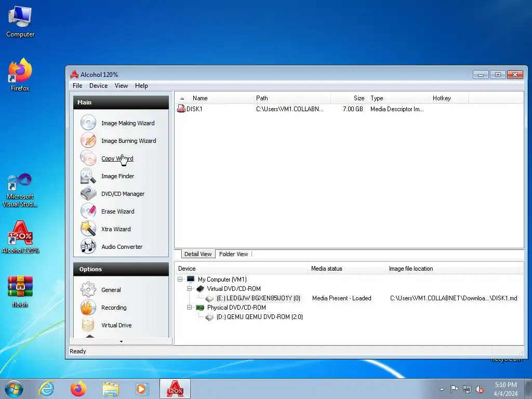Click the Device column header

[242, 269]
